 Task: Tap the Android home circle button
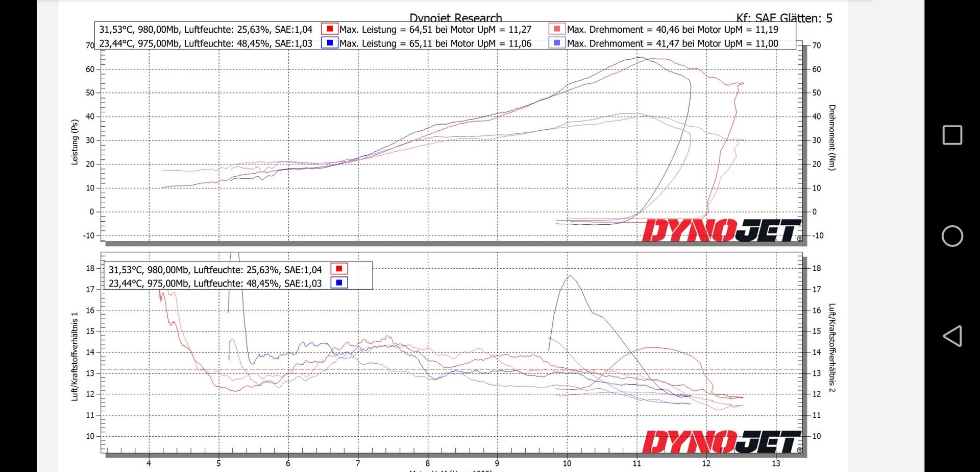coord(952,236)
